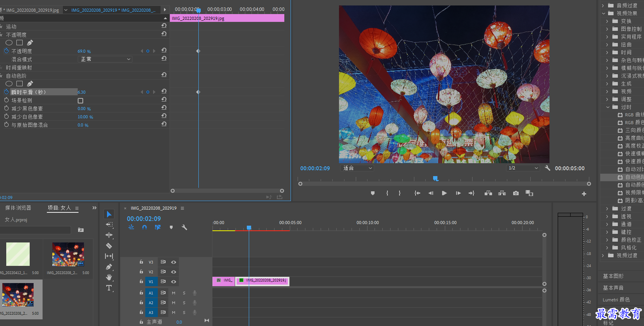Screen dimensions: 644x326
Task: Export frame with camera icon
Action: pos(516,193)
